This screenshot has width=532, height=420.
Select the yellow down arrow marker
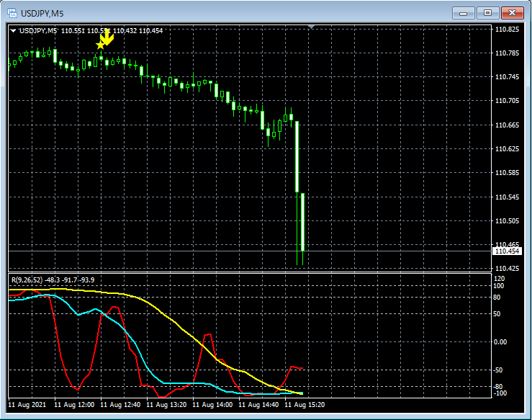107,37
